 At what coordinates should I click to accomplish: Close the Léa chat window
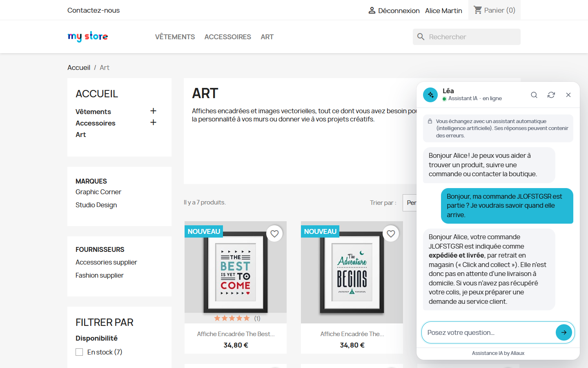(x=568, y=95)
